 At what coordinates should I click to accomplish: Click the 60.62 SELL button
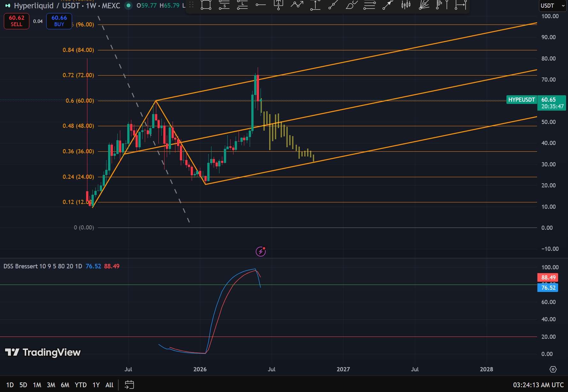[17, 21]
